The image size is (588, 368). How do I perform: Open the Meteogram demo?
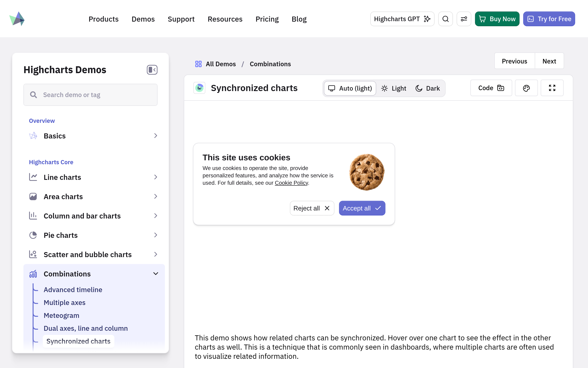62,315
